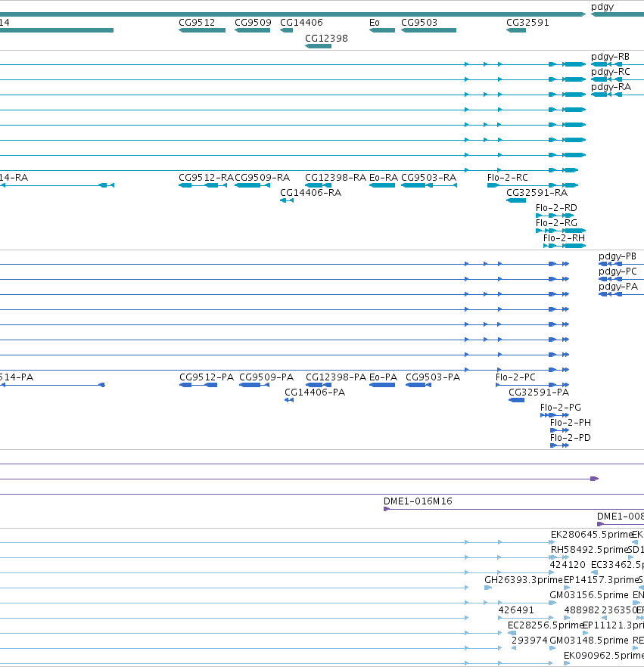Select the pdgy gene label at top
644x667 pixels.
[602, 7]
